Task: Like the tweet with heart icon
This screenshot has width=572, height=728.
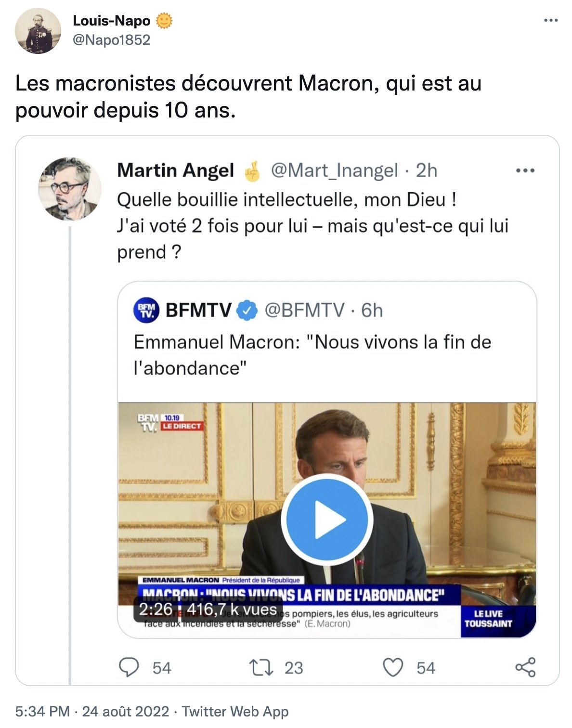Action: (392, 667)
